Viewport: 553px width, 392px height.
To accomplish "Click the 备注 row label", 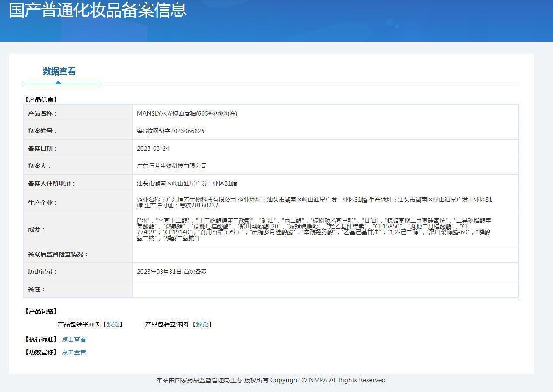I will pyautogui.click(x=36, y=289).
